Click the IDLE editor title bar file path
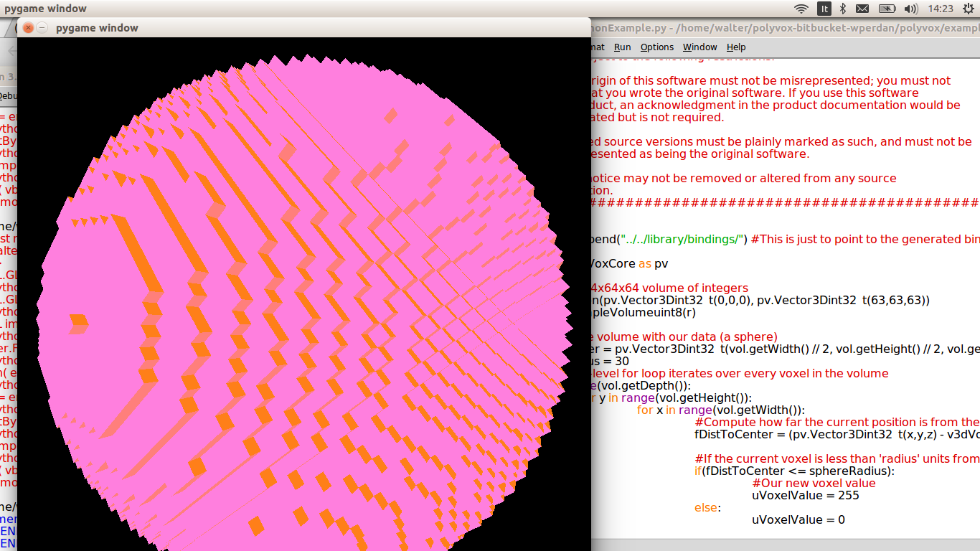Image resolution: width=980 pixels, height=551 pixels. tap(782, 28)
